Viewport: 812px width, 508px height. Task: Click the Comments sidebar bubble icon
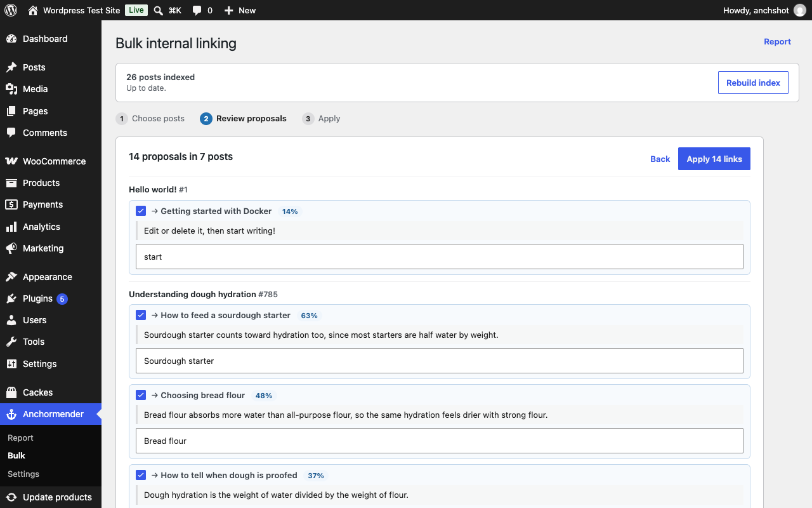[x=11, y=133]
